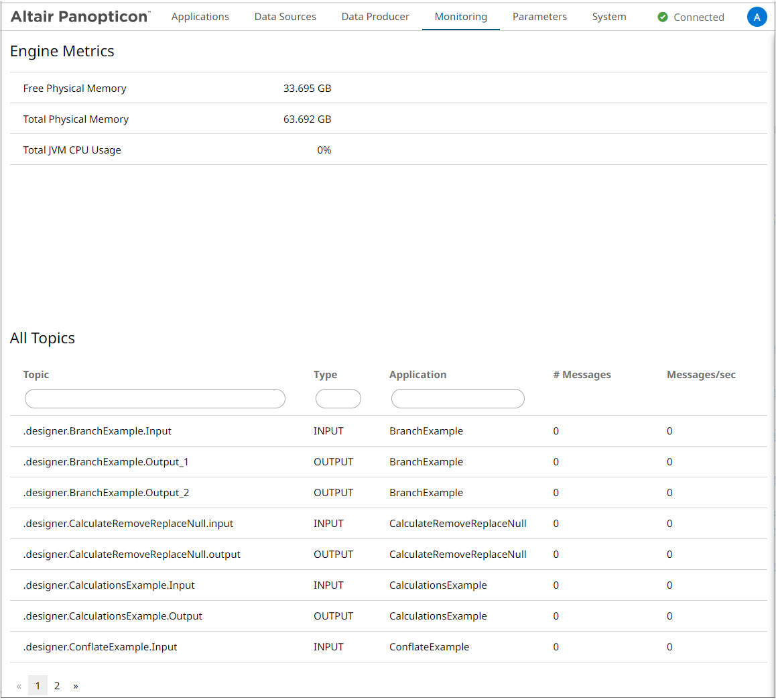Select the Monitoring tab
The height and width of the screenshot is (700, 776).
460,17
